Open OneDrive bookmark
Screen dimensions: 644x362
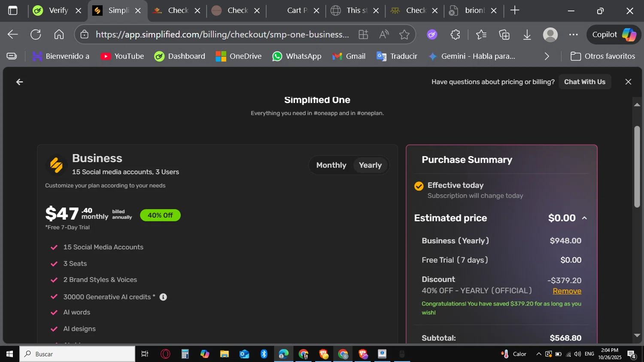pyautogui.click(x=239, y=56)
